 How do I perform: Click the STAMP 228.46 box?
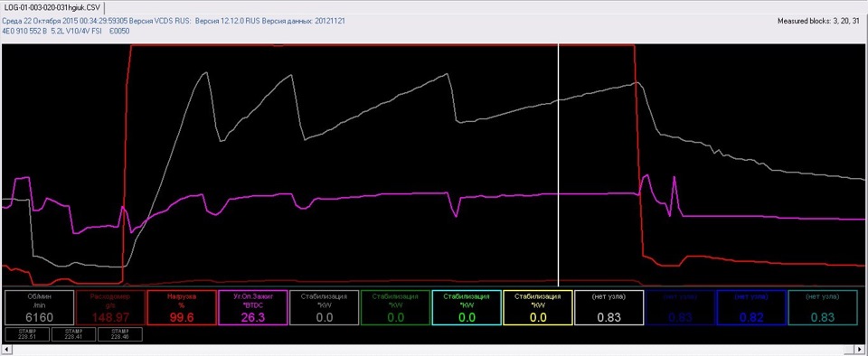(x=120, y=334)
